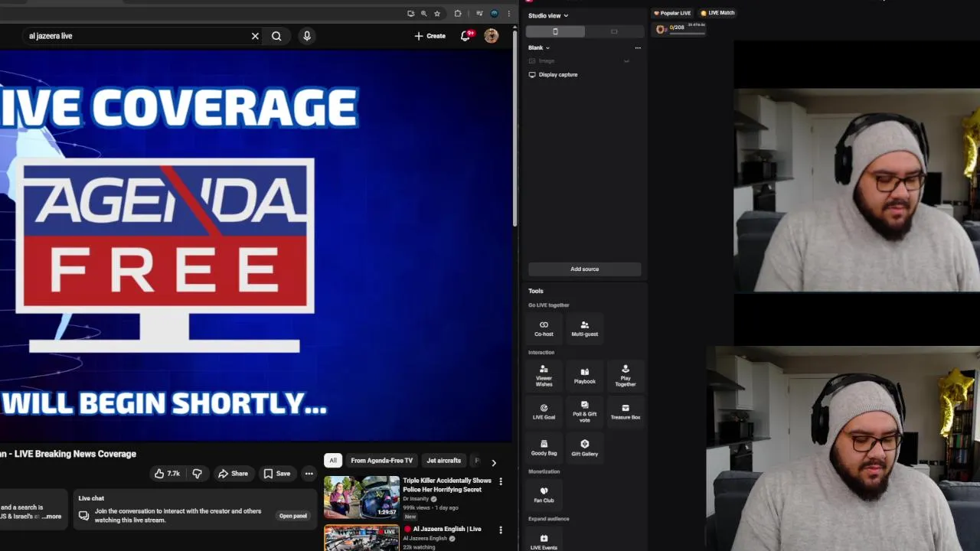Click the Popular LIVE badge
980x551 pixels.
tap(672, 13)
